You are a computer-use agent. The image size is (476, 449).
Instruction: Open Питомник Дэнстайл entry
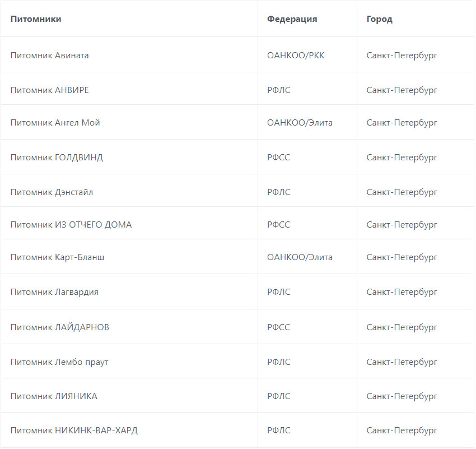click(52, 192)
